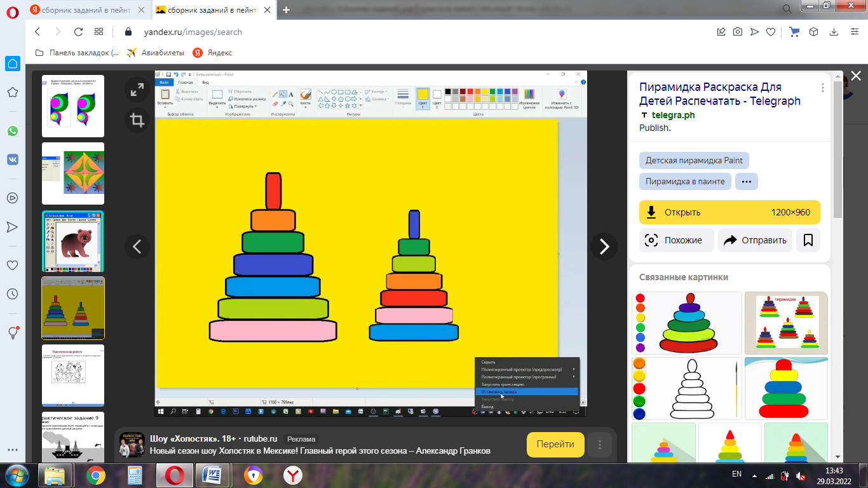Add page to bookmarks heart icon
868x488 pixels.
click(x=771, y=32)
